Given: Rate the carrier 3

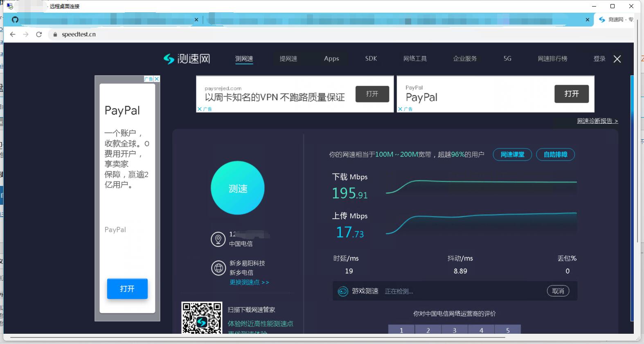Looking at the screenshot, I should (x=455, y=330).
